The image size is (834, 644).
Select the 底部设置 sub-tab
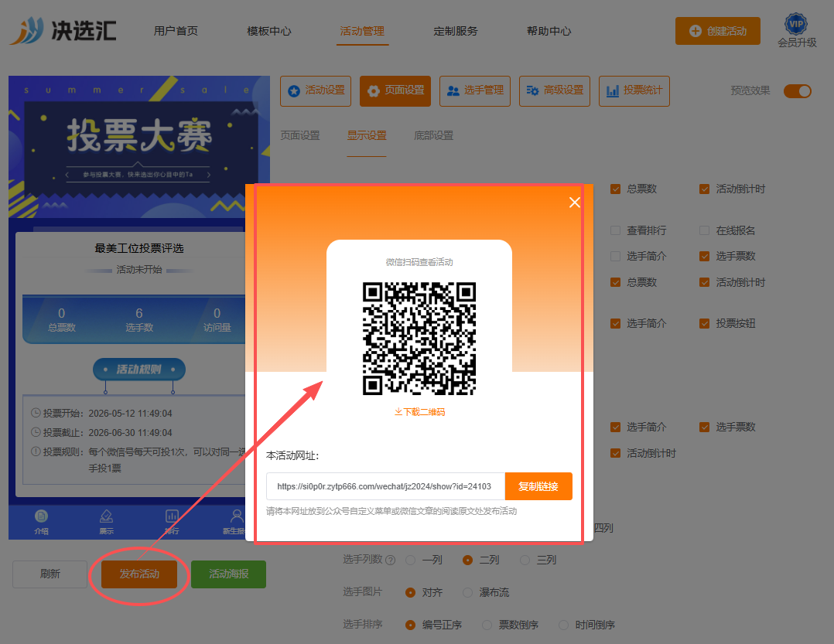(433, 135)
